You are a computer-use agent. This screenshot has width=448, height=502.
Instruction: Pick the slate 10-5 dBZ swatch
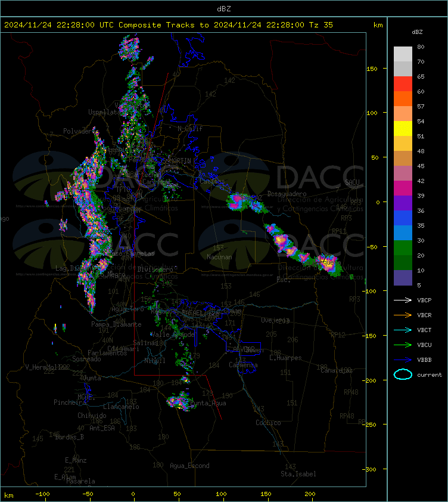click(403, 278)
